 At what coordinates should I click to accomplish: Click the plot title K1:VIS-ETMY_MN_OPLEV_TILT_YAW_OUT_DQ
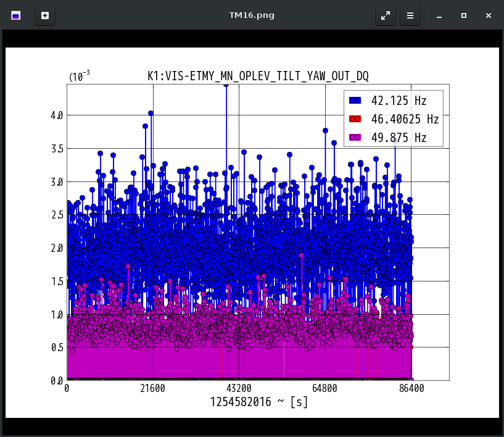coord(258,76)
